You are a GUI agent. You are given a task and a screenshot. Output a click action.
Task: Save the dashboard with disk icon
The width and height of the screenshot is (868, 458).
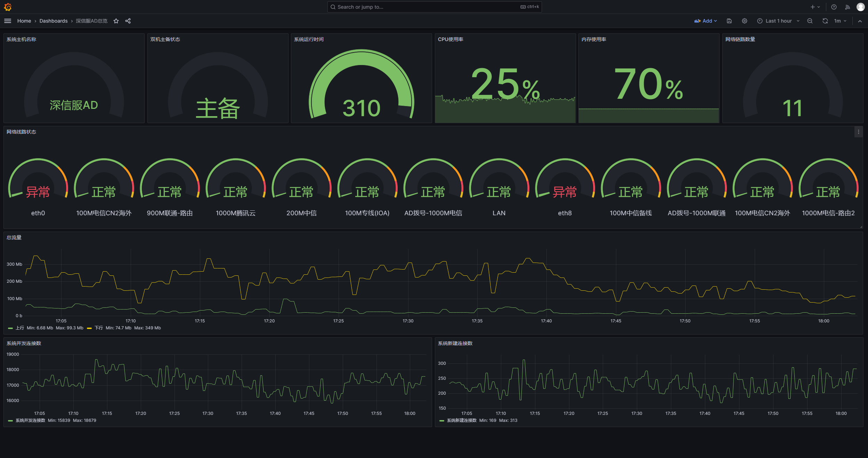[729, 21]
